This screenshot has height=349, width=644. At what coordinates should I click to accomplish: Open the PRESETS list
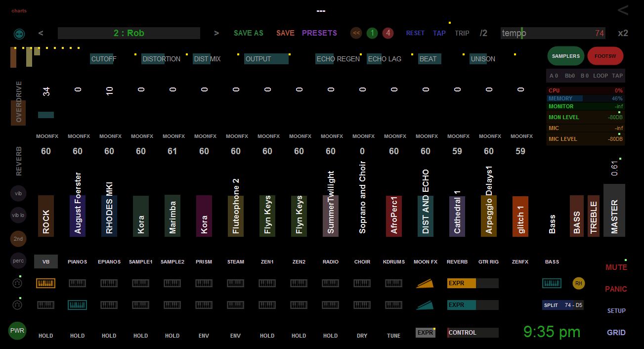(319, 33)
